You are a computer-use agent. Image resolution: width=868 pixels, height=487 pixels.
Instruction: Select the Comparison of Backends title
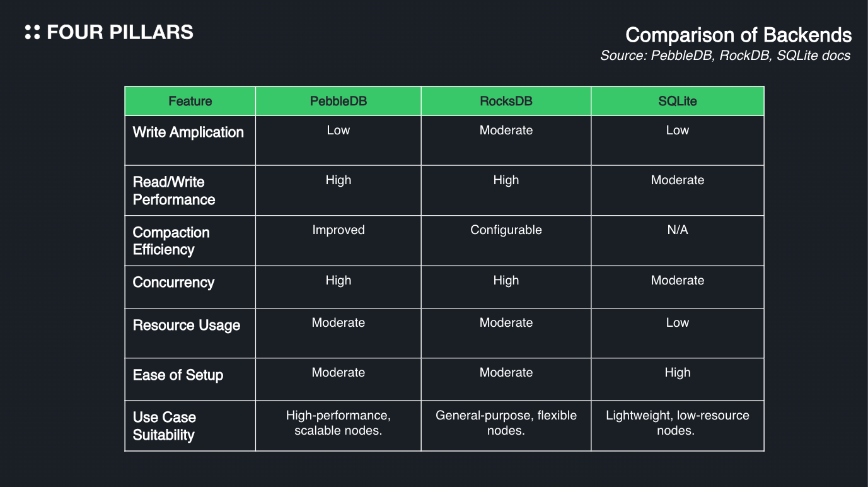tap(738, 35)
